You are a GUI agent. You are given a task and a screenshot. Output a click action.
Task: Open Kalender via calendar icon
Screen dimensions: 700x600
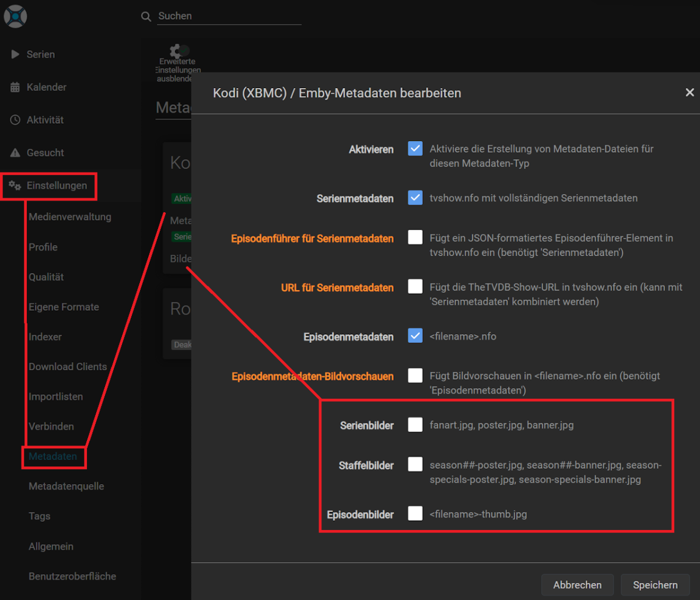point(15,87)
